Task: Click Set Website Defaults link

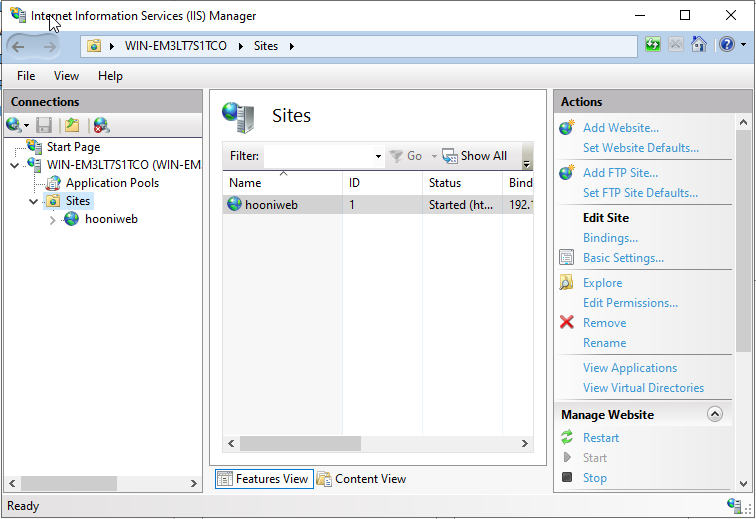Action: 641,148
